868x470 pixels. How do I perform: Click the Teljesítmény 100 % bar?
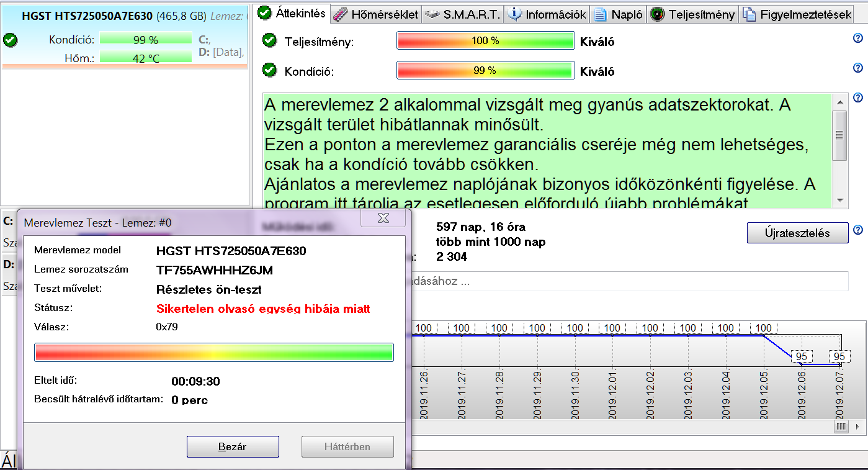pyautogui.click(x=486, y=41)
